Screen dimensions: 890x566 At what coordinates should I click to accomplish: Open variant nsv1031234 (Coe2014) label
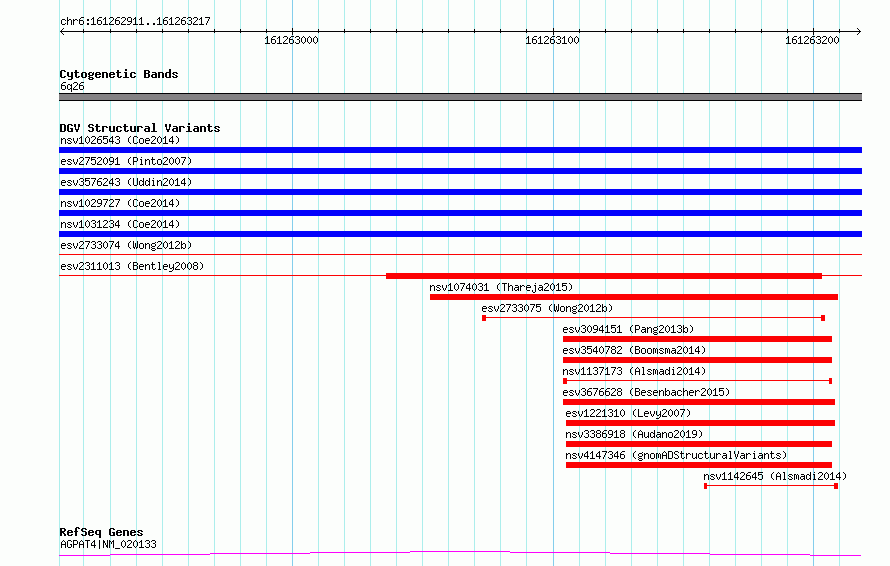[x=120, y=224]
